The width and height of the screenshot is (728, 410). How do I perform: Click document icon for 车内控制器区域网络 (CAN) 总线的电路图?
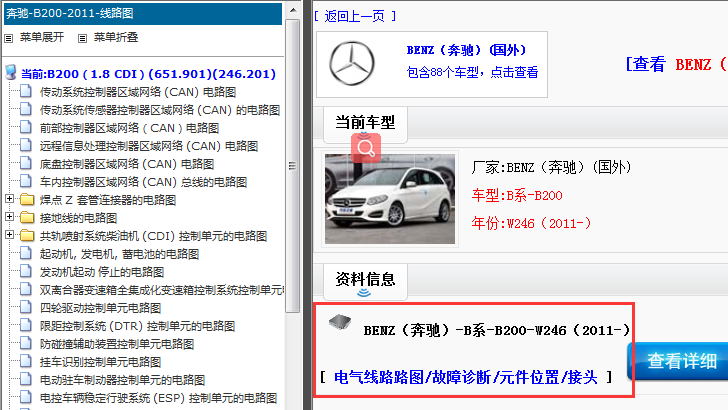tap(26, 182)
